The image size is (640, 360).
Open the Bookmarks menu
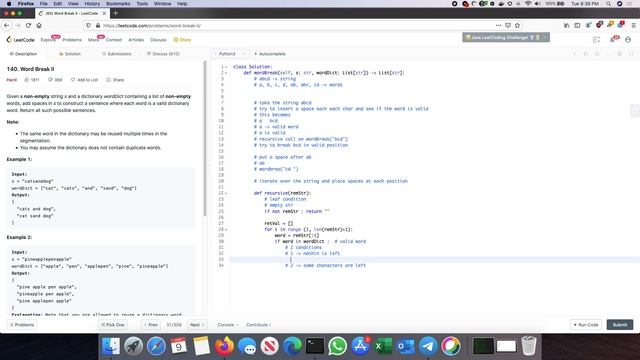[118, 3]
